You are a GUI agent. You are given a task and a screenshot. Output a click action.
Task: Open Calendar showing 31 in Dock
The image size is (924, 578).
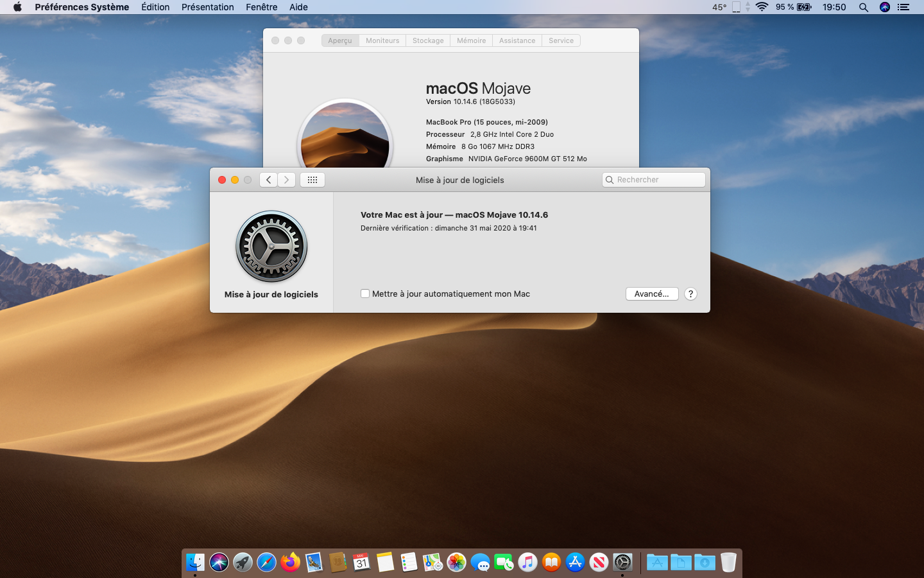point(361,563)
